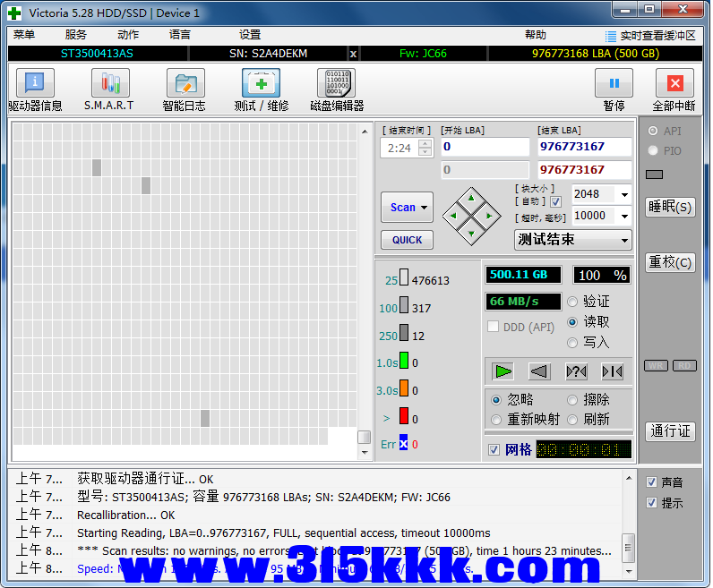Select the verify (验证) radio button
The width and height of the screenshot is (713, 588).
click(572, 302)
